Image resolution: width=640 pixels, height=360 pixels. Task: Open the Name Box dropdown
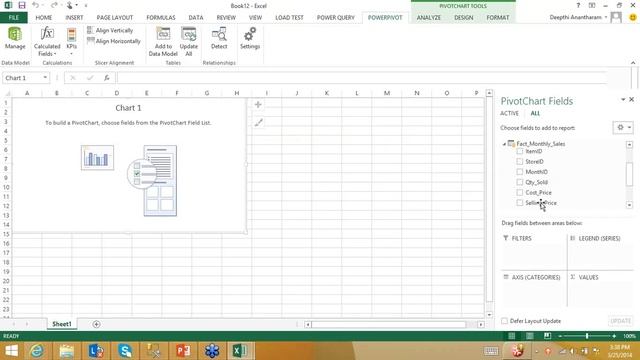click(x=45, y=78)
